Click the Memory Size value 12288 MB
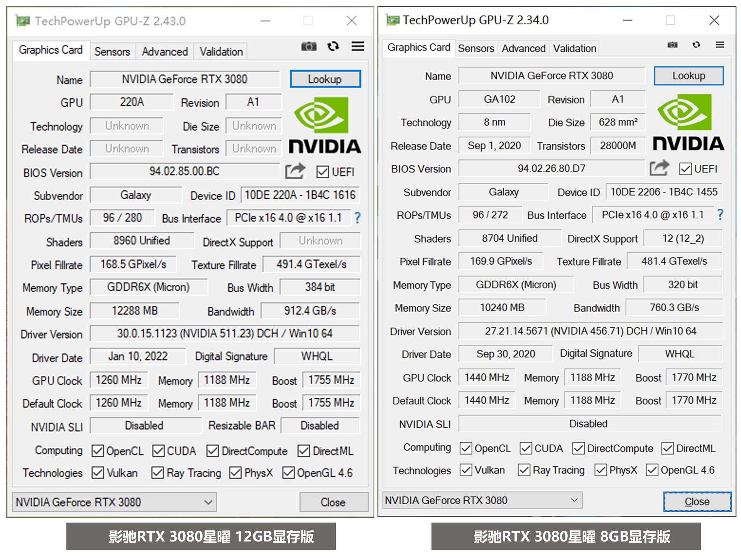Image resolution: width=741 pixels, height=560 pixels. coord(135,310)
